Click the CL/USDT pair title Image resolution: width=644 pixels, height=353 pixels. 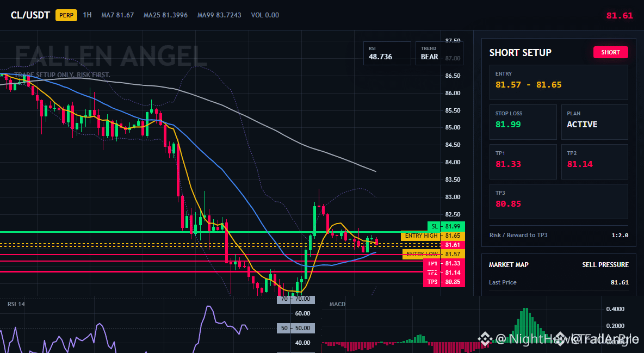point(30,15)
